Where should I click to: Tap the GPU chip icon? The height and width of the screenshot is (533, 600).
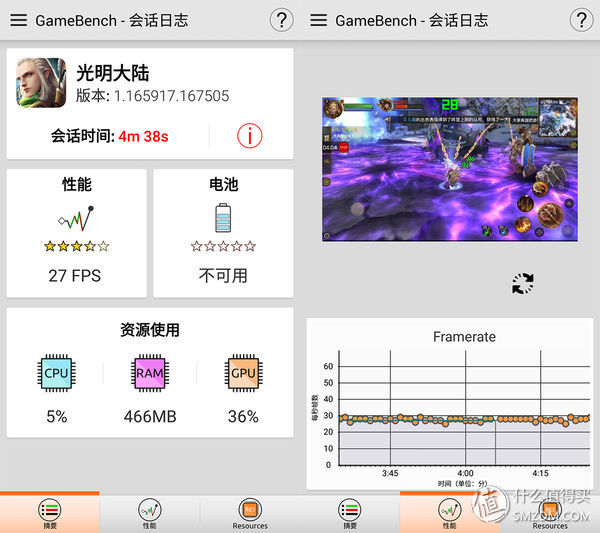(x=243, y=373)
